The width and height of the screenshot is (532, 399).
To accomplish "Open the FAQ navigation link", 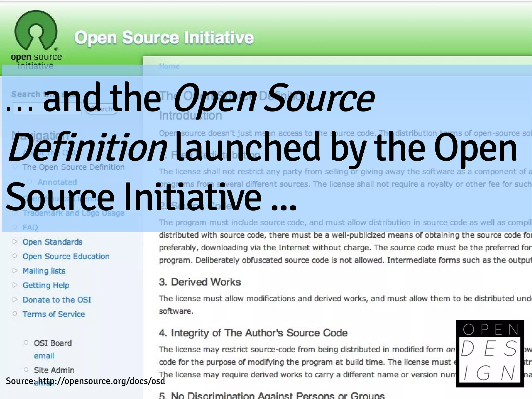I will pos(30,227).
